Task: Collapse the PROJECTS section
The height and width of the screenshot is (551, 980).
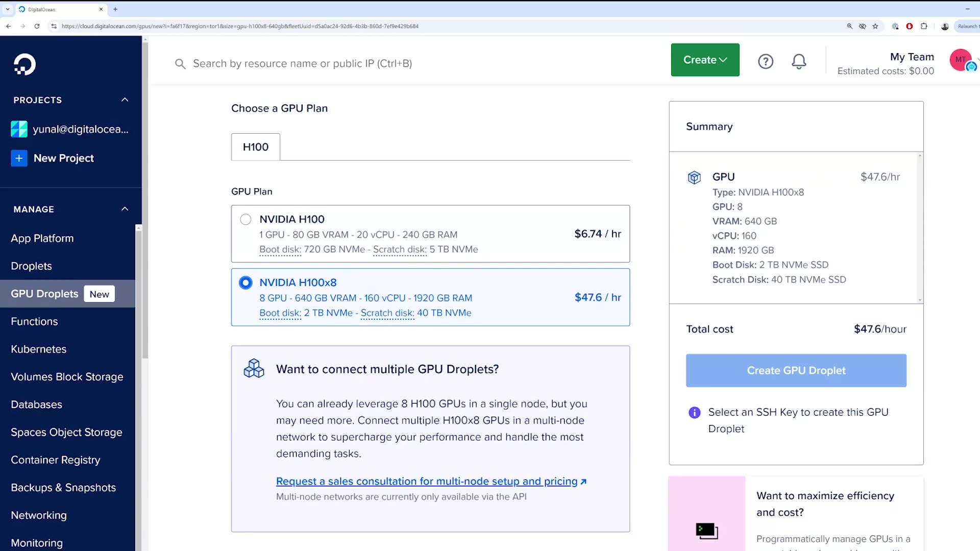Action: pyautogui.click(x=125, y=99)
